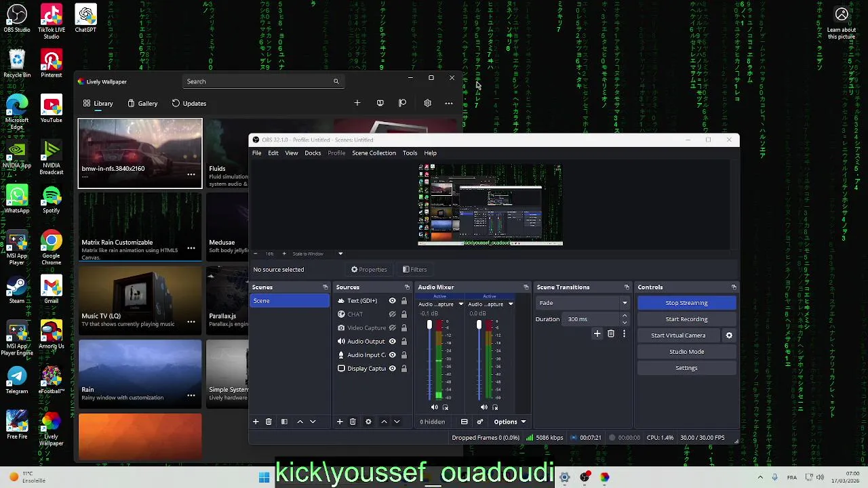Click Start Recording button
This screenshot has width=868, height=488.
coord(686,319)
